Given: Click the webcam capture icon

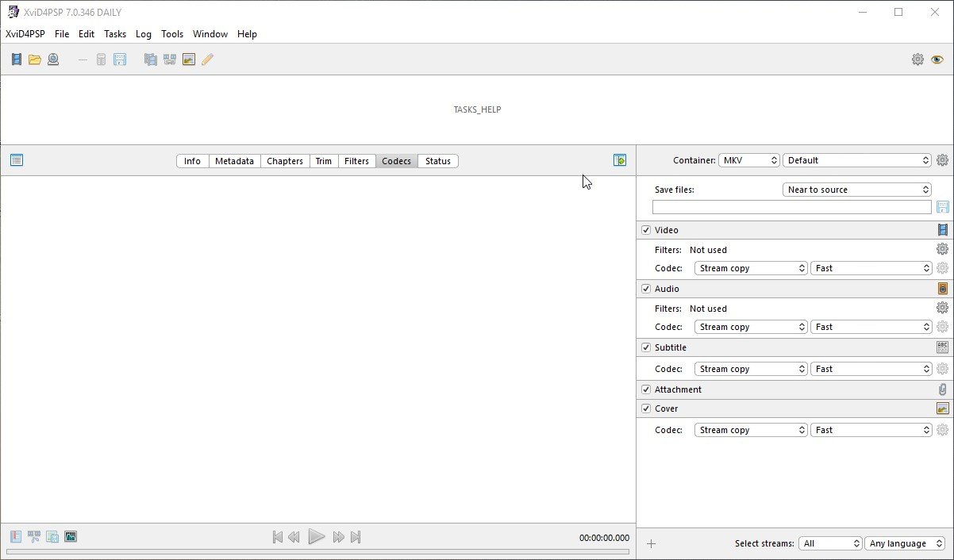Looking at the screenshot, I should pyautogui.click(x=53, y=59).
